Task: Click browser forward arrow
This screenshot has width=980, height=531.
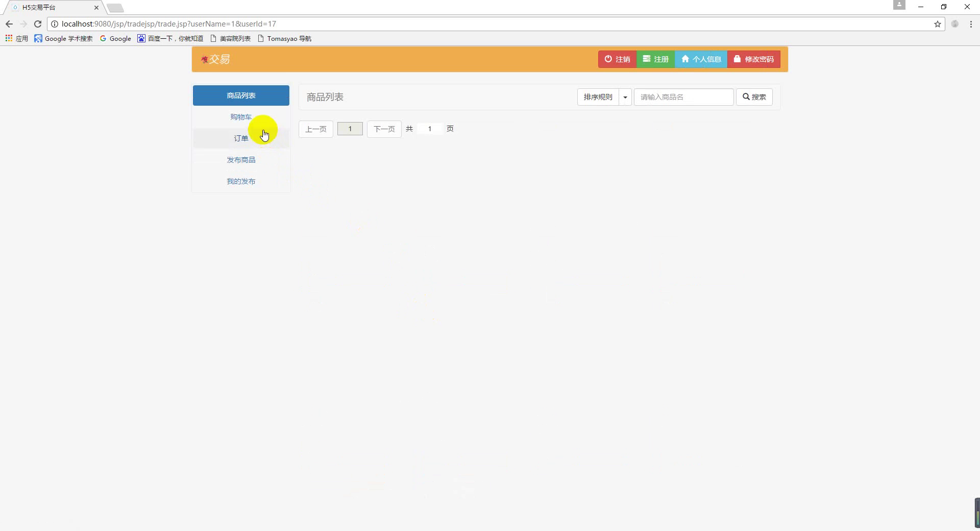Action: pyautogui.click(x=23, y=24)
